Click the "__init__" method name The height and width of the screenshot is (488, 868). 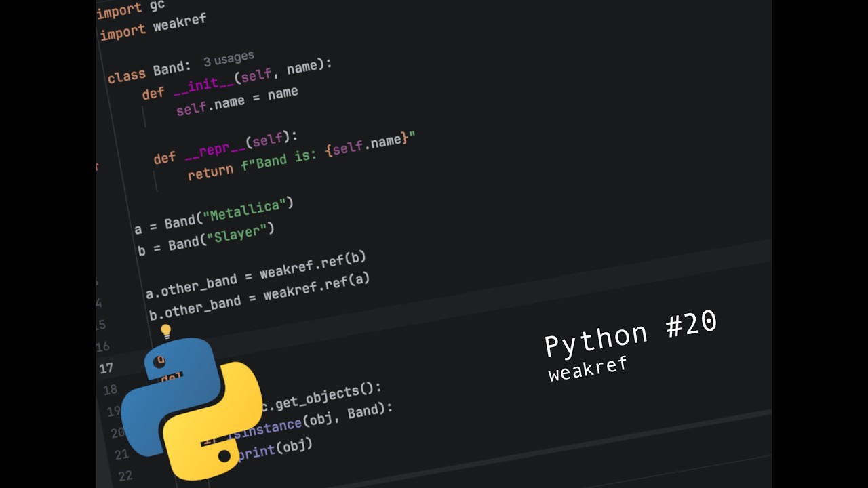tap(205, 85)
